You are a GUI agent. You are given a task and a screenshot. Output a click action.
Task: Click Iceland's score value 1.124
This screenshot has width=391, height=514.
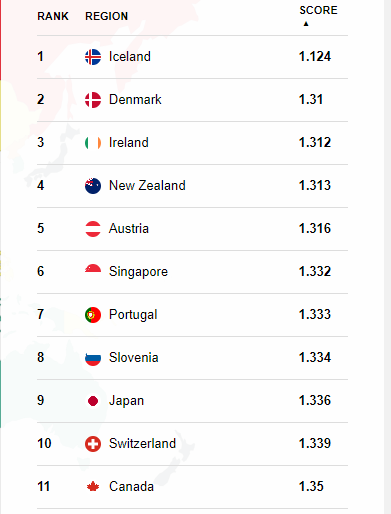tap(315, 56)
